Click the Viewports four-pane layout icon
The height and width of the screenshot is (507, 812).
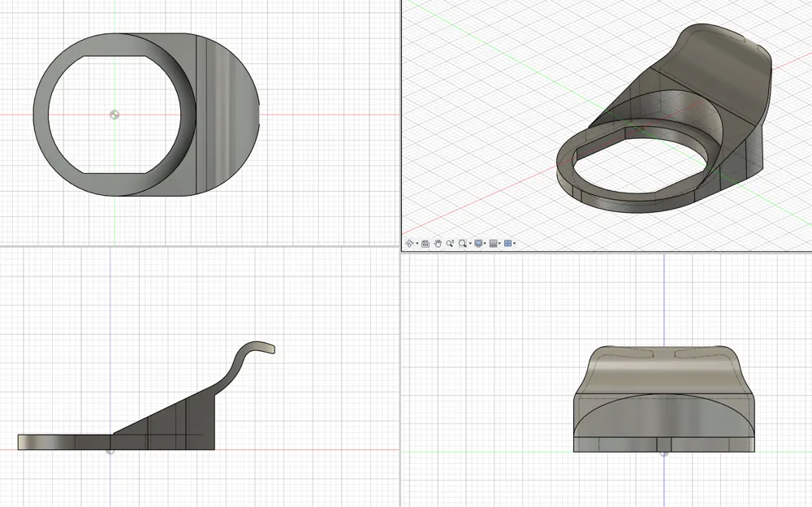tap(508, 244)
